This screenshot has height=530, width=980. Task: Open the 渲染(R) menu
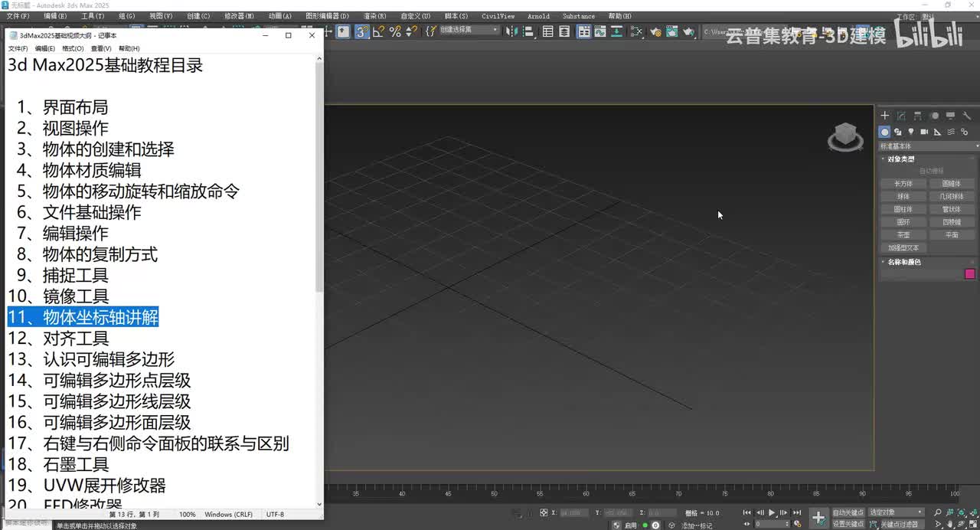[374, 16]
